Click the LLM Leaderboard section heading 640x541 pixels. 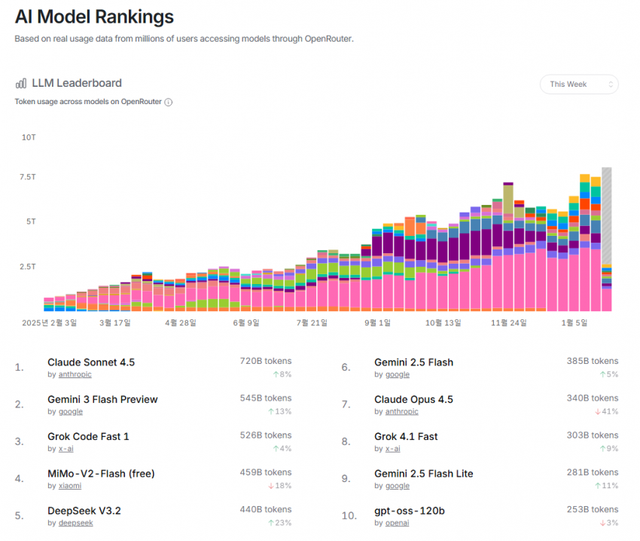tap(76, 83)
